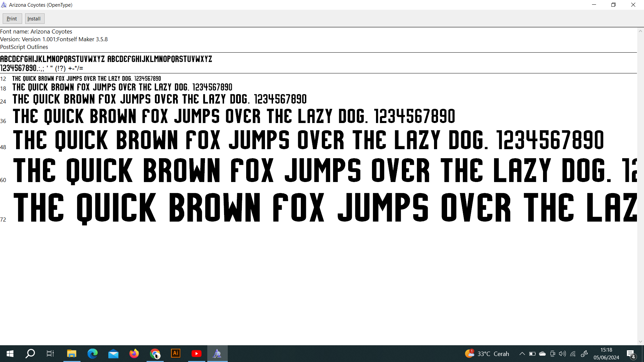Open taskbar Search magnifier
644x362 pixels.
[30, 354]
